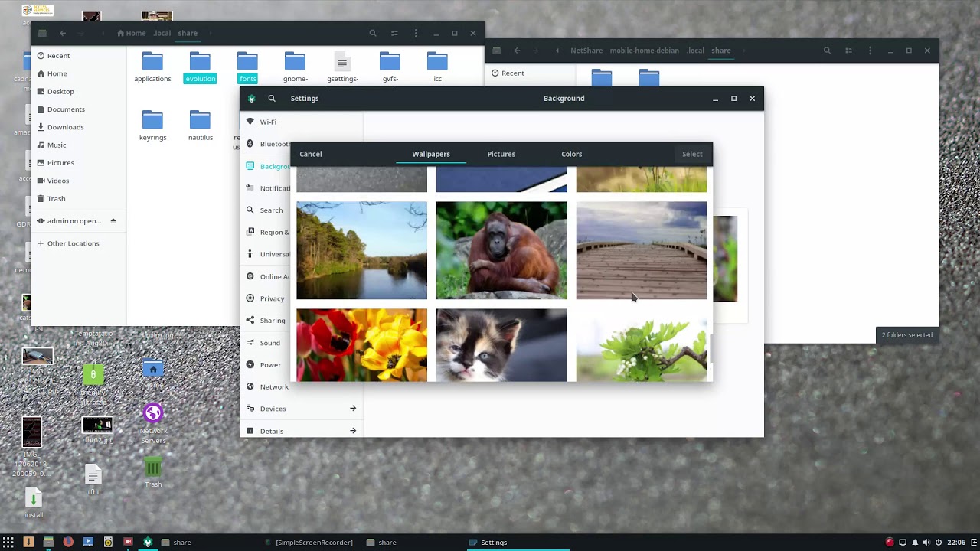Choose the green leafy branch wallpaper
Screen dimensions: 980x551
pyautogui.click(x=642, y=345)
